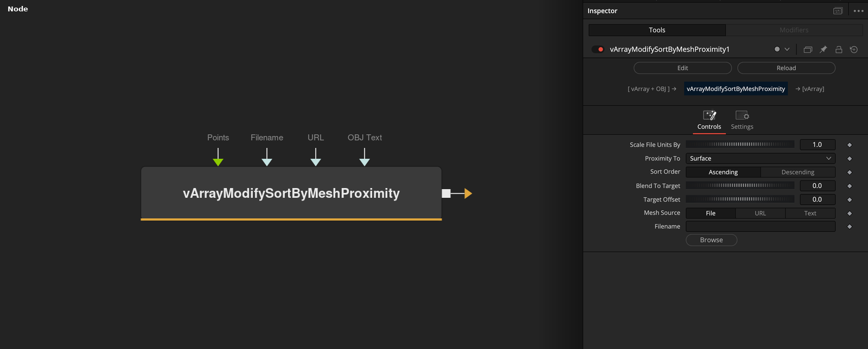This screenshot has width=868, height=349.
Task: Click the Filename input arrow on the node
Action: point(267,161)
